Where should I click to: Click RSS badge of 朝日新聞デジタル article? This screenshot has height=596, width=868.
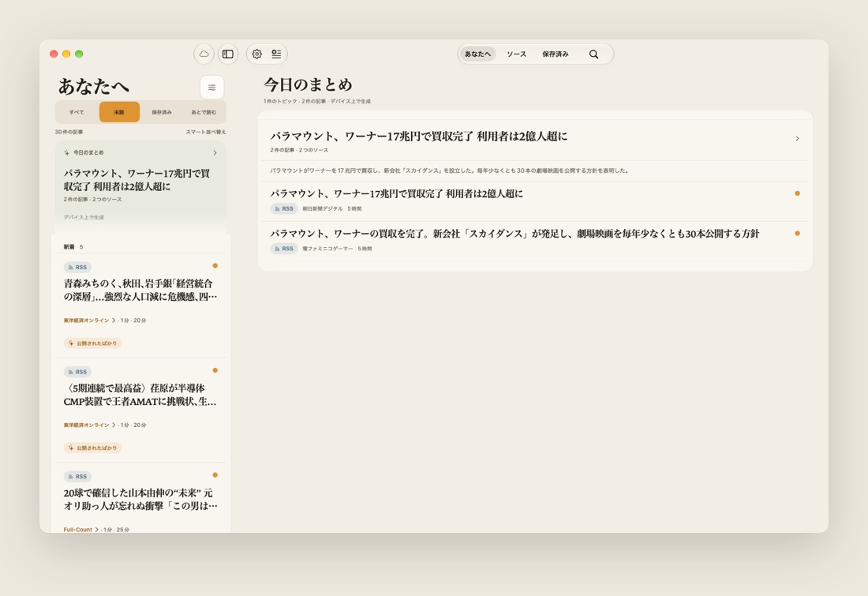point(284,209)
